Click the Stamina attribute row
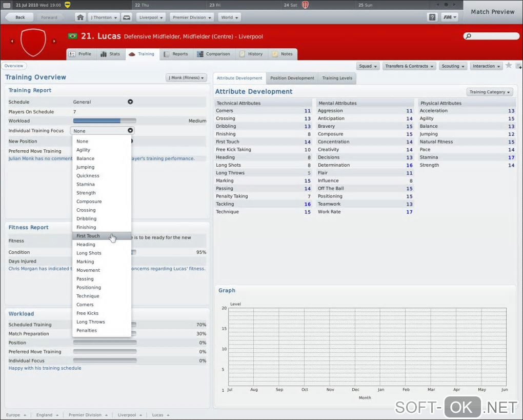The width and height of the screenshot is (523, 420). (x=467, y=157)
